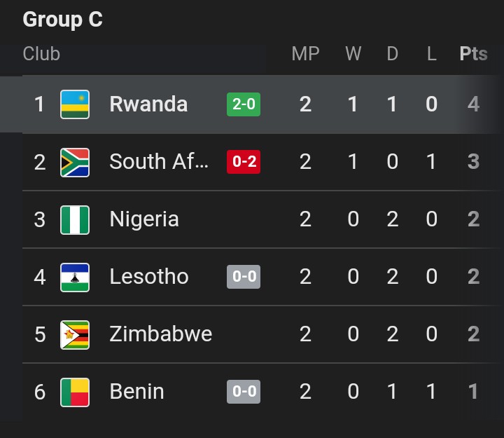
Task: Open South Africa's red 0-2 result badge
Action: [244, 162]
